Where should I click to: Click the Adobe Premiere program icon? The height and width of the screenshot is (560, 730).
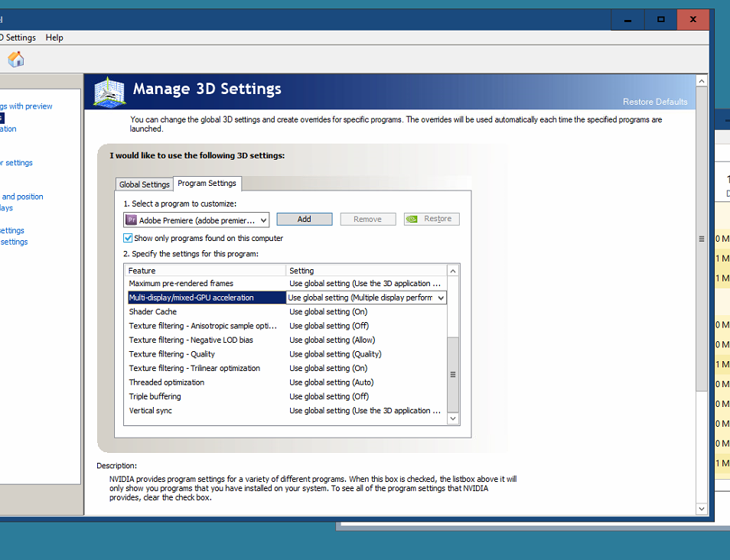pos(132,220)
